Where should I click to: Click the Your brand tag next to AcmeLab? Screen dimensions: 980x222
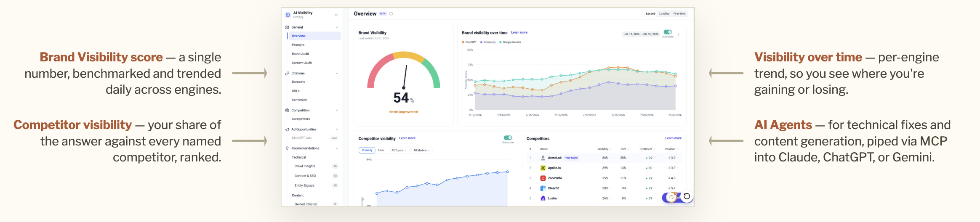571,158
